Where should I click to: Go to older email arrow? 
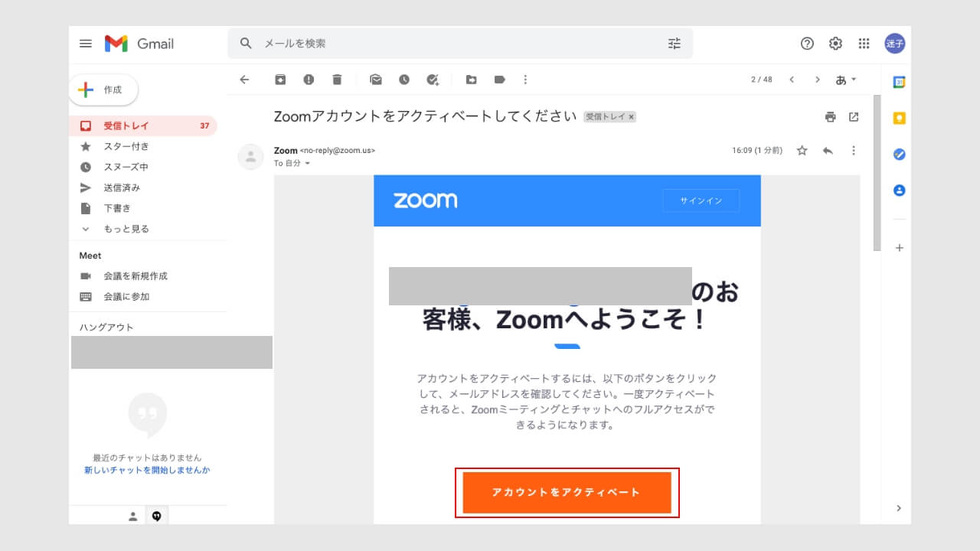[818, 80]
